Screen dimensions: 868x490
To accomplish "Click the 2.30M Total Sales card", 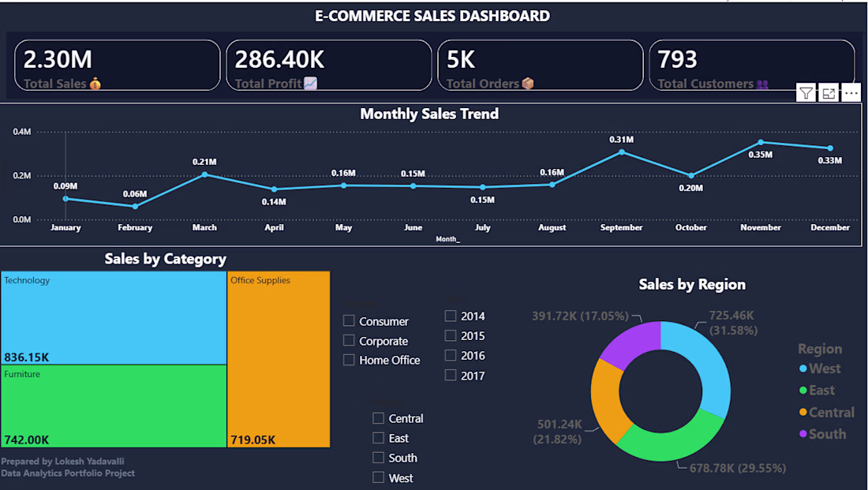I will point(118,65).
